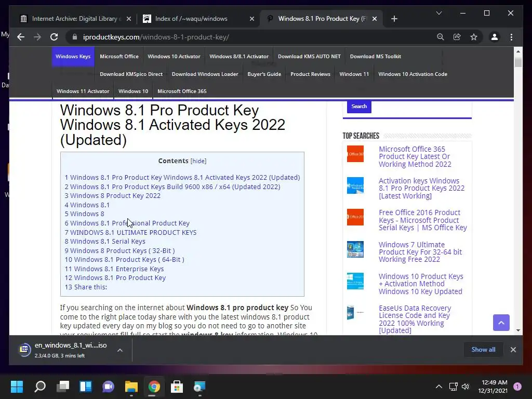Open the Windows 11 menu item
Viewport: 532px width, 399px height.
pos(354,74)
